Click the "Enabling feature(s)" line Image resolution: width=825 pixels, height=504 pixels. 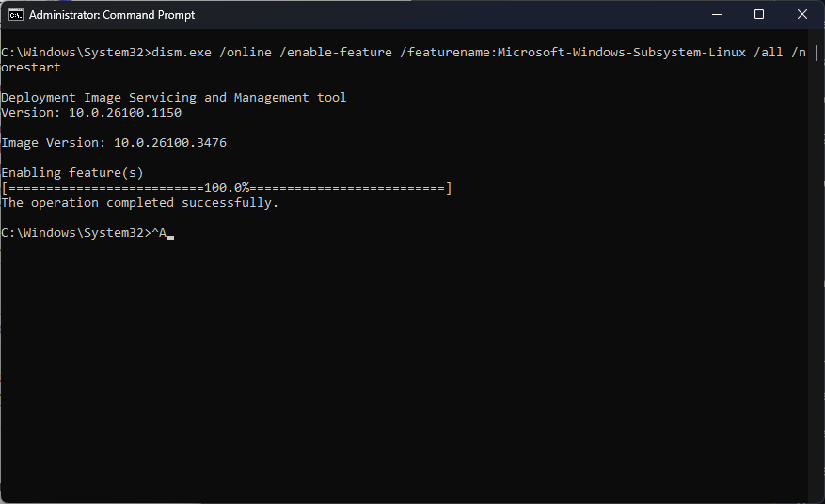(x=72, y=173)
